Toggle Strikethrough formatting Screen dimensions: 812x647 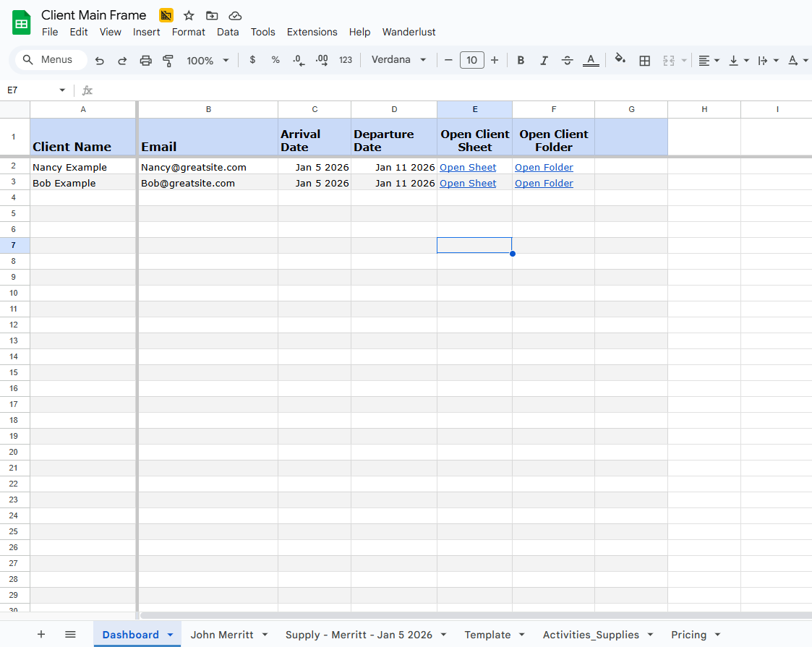567,61
